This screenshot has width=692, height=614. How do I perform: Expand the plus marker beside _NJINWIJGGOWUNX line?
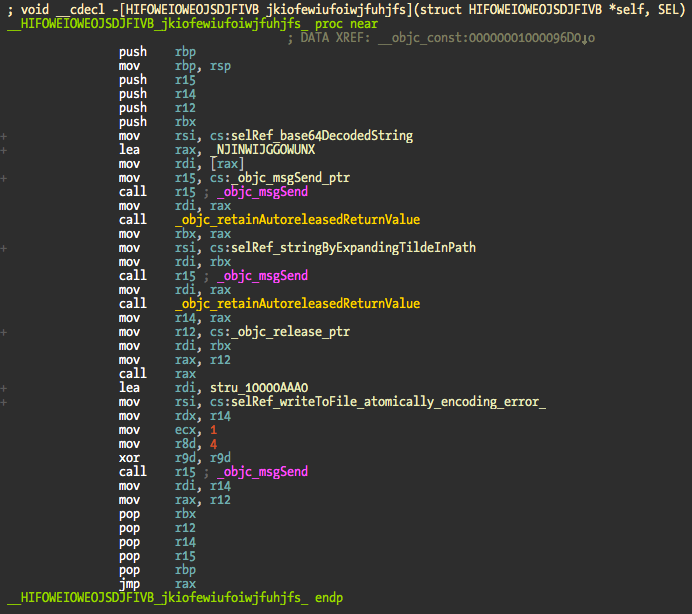click(x=5, y=150)
